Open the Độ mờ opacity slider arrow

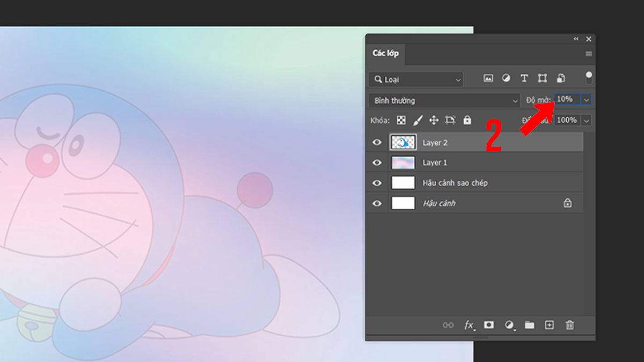click(587, 100)
